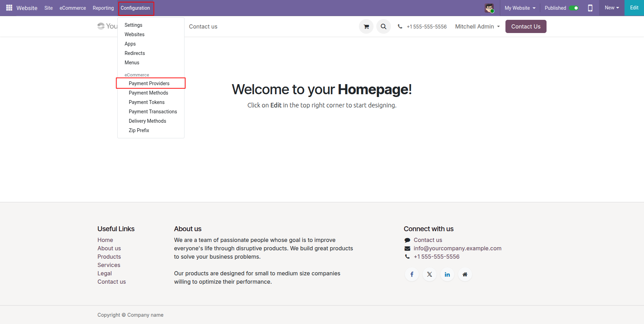
Task: Click the home icon in footer
Action: (465, 274)
